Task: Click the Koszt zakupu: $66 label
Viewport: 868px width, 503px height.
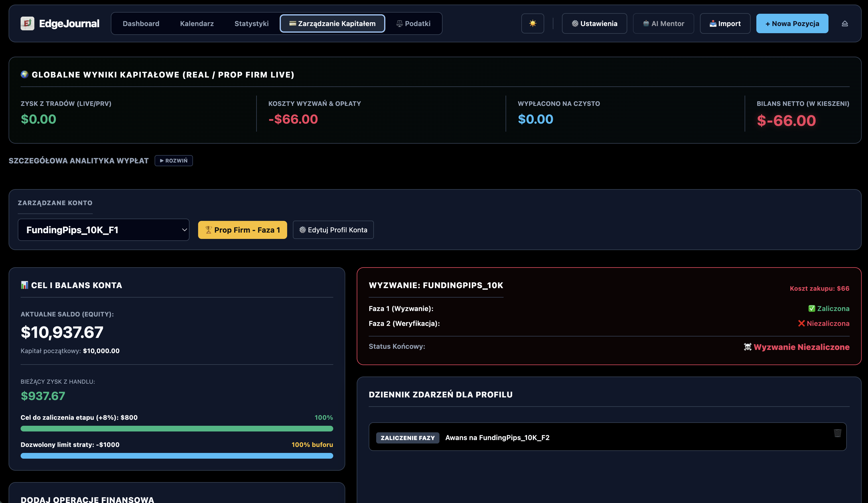Action: pos(819,288)
